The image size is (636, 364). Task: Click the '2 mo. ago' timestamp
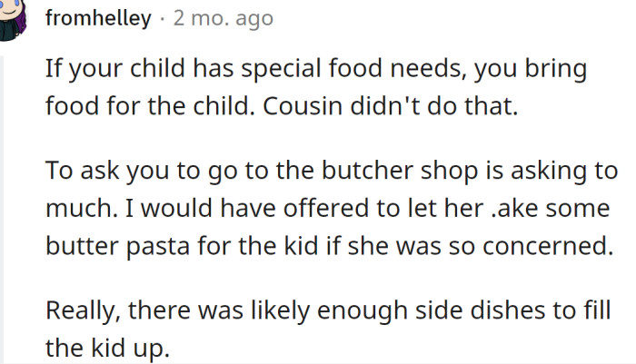(223, 18)
